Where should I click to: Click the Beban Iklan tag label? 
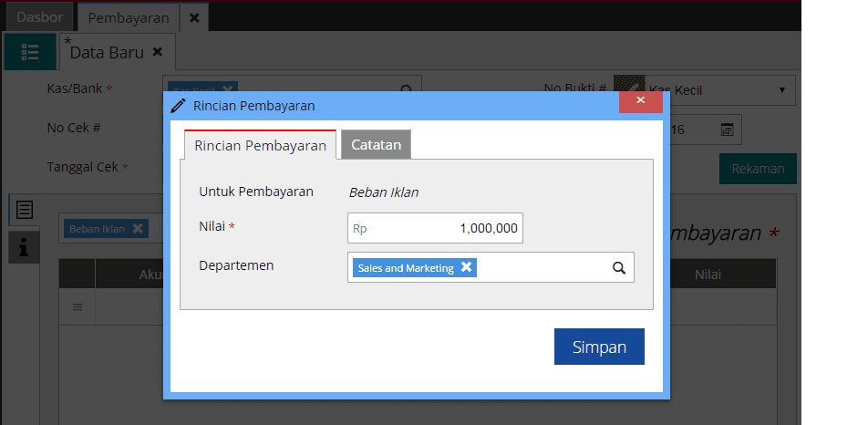point(97,229)
